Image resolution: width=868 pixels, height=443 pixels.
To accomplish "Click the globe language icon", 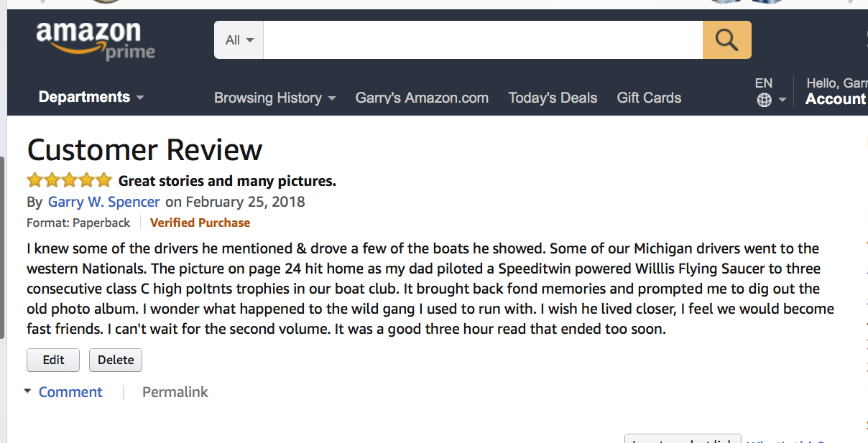I will 765,101.
